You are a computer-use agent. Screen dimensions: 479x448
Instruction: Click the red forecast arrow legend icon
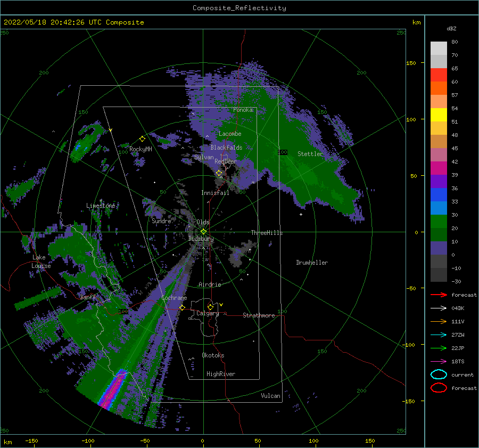(439, 295)
